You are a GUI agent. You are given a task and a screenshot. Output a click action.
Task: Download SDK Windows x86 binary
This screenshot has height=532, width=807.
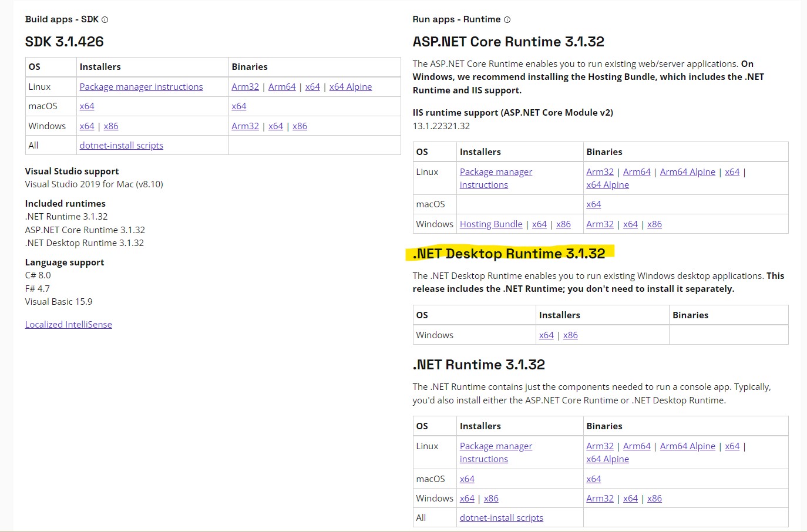(300, 126)
